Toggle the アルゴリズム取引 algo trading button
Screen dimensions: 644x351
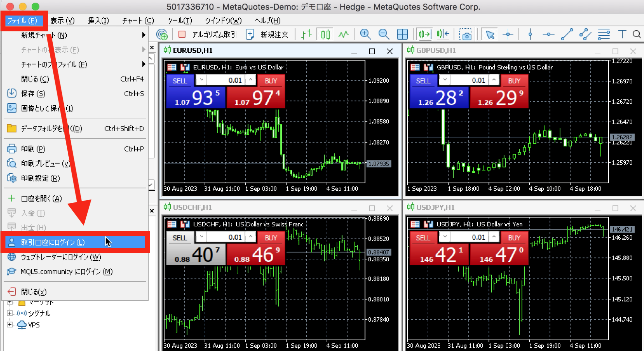point(208,34)
